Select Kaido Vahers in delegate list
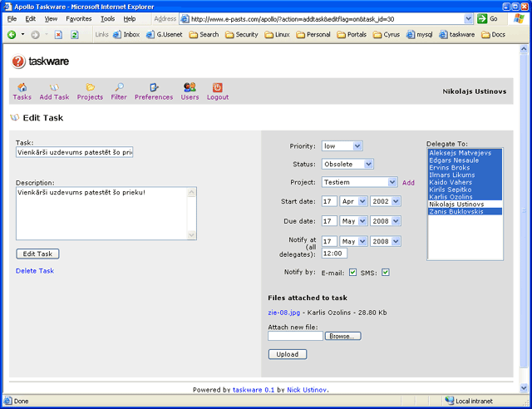The image size is (532, 409). 465,182
